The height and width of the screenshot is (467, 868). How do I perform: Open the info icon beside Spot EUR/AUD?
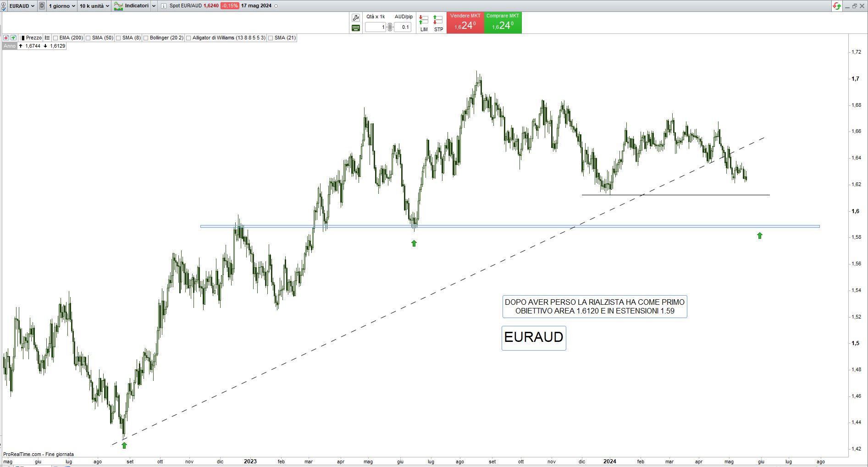coord(164,6)
